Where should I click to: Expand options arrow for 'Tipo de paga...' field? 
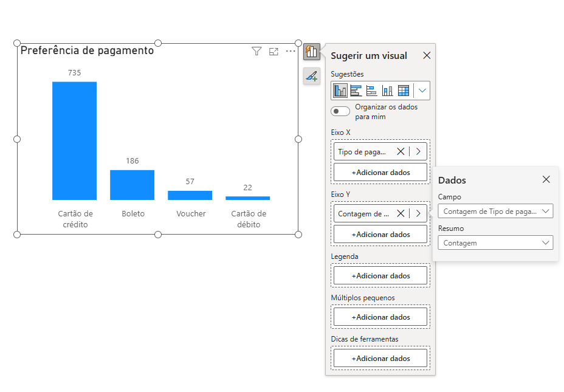click(418, 152)
